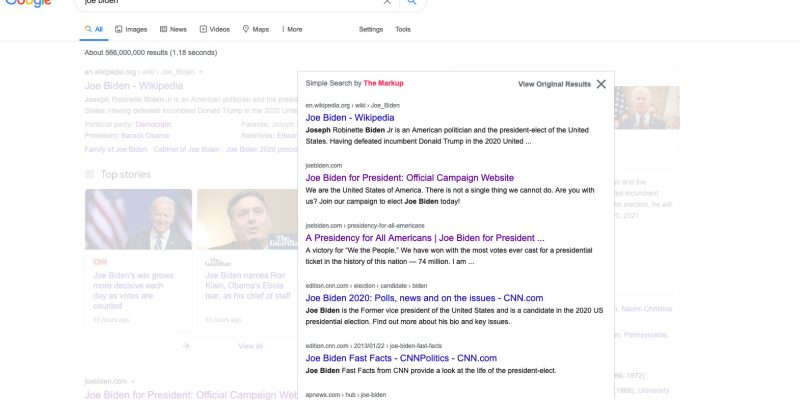
Task: Open Joe Biden for President campaign website link
Action: point(409,177)
